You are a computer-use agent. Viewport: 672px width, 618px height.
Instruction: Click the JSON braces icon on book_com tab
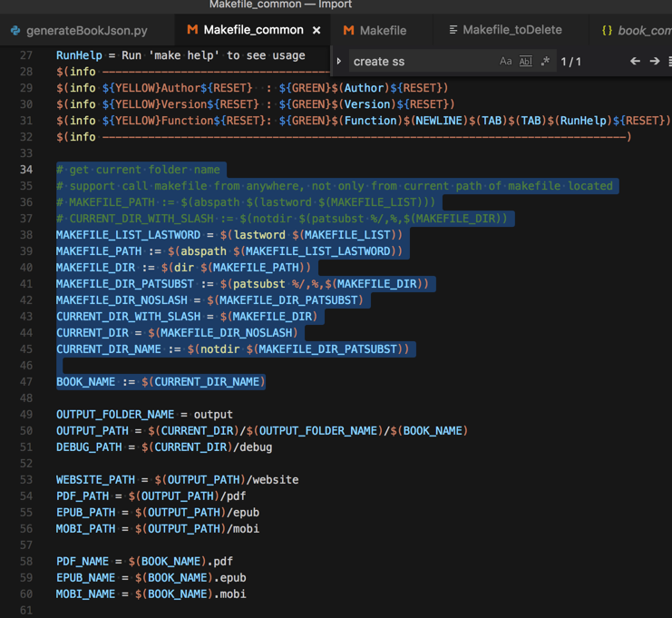607,30
